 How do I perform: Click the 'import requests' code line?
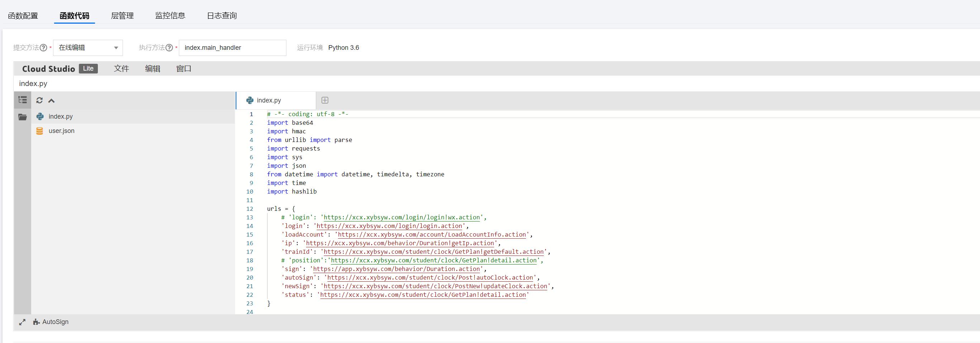(293, 149)
